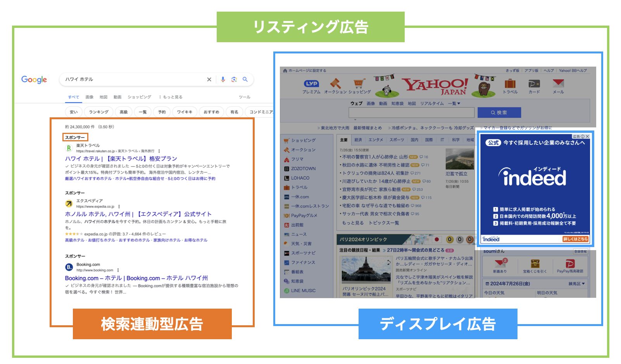The width and height of the screenshot is (621, 364).
Task: Click the Yahoo search input field
Action: pyautogui.click(x=411, y=113)
